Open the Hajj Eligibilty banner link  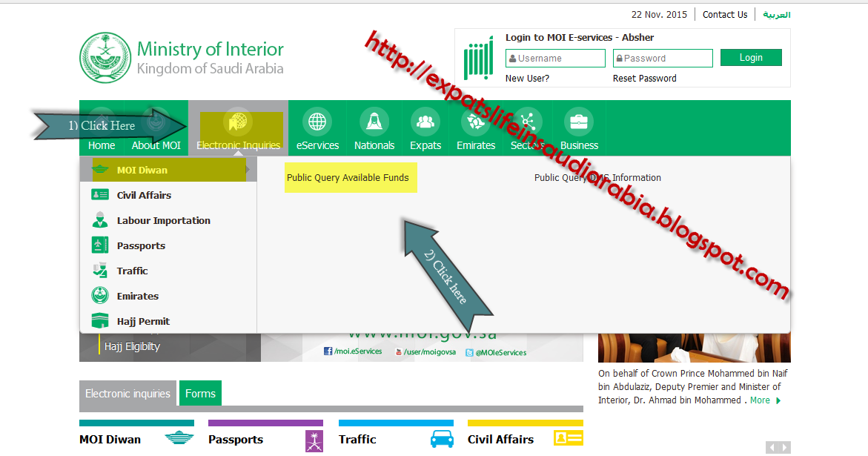click(x=132, y=346)
